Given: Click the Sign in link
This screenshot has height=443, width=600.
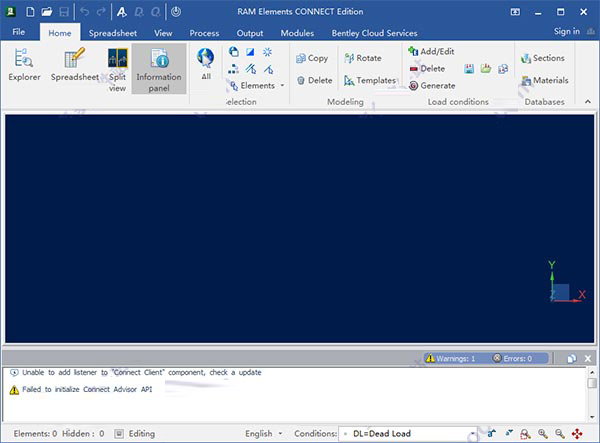Looking at the screenshot, I should (567, 31).
